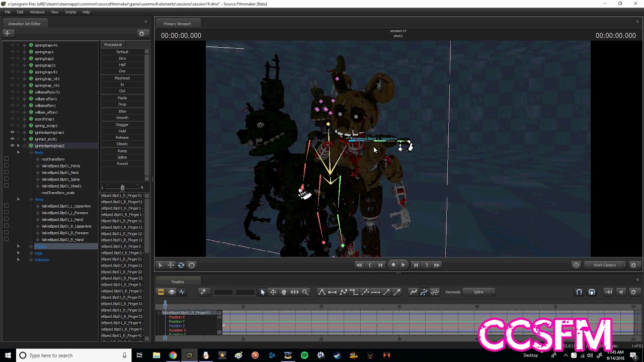Viewport: 644px width, 362px height.
Task: Step forward one frame
Action: click(x=416, y=265)
